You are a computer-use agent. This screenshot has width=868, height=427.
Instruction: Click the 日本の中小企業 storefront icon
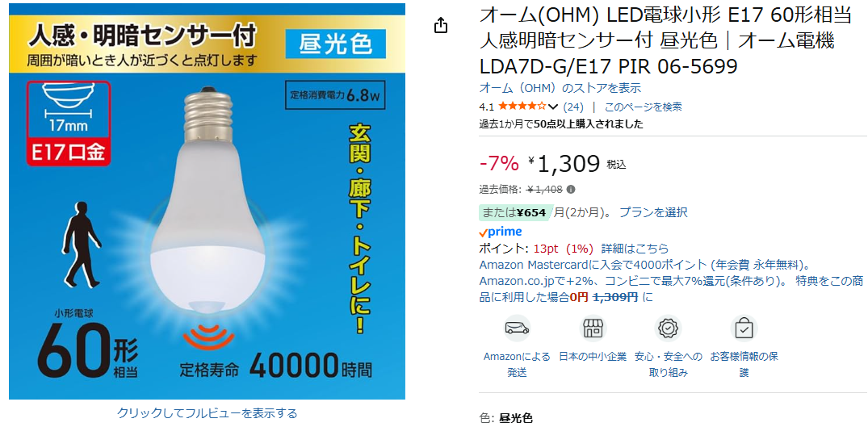[x=593, y=329]
